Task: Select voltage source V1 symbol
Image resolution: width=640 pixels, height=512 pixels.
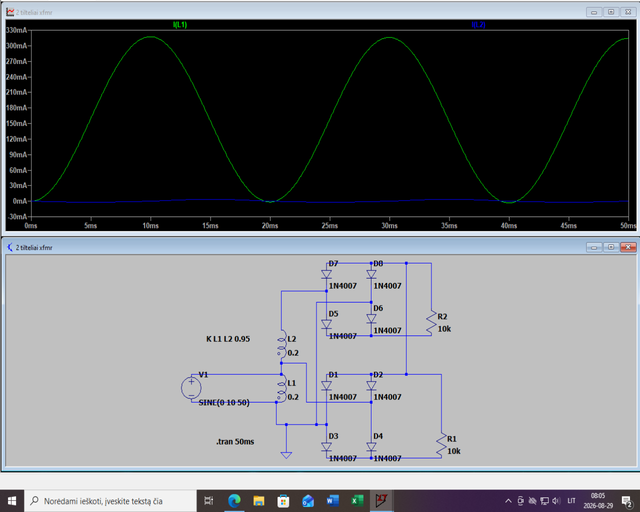Action: [191, 388]
